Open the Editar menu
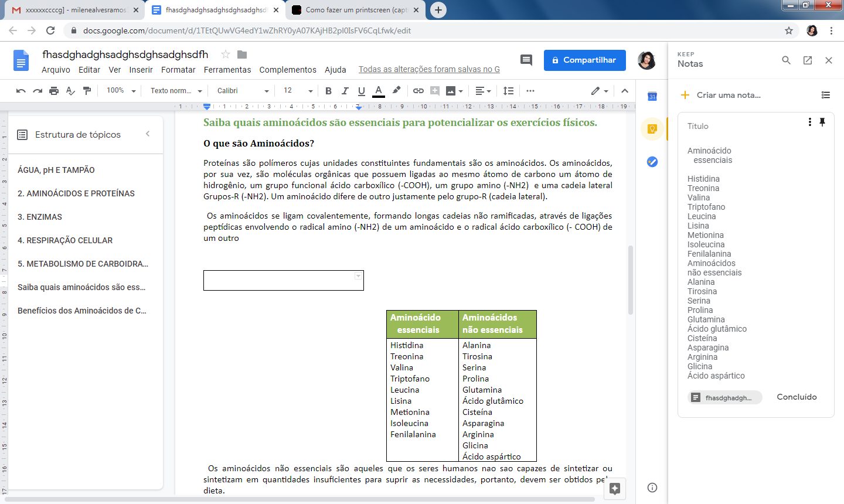The width and height of the screenshot is (844, 504). [89, 70]
